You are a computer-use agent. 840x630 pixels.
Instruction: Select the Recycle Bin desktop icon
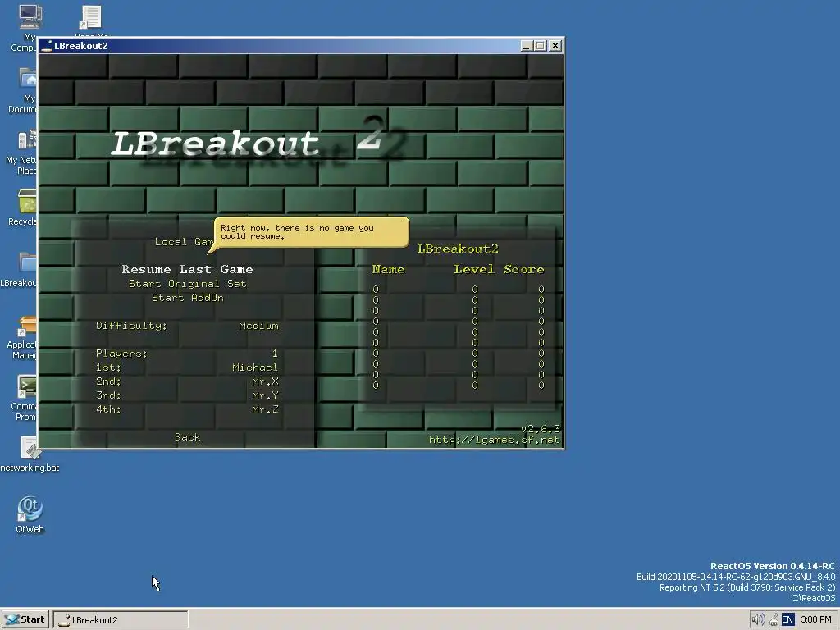pos(22,208)
